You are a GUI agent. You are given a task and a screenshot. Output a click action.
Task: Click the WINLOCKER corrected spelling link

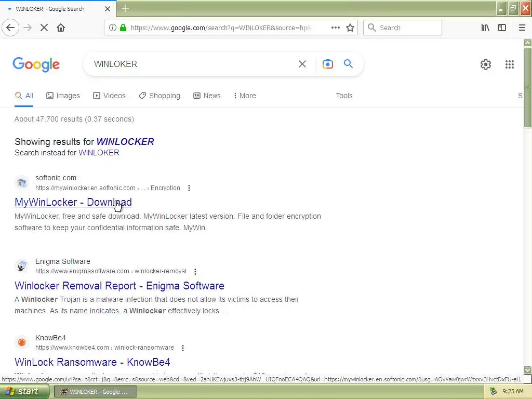(125, 141)
